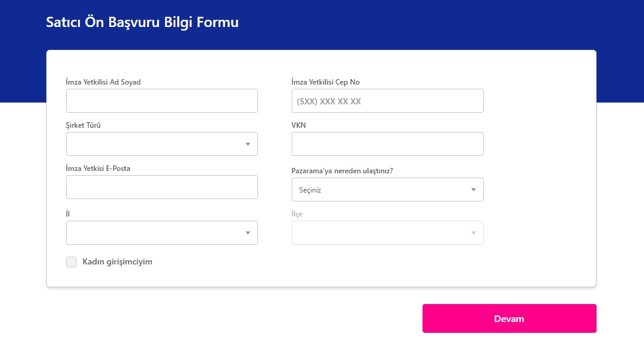644x358 pixels.
Task: Click the "İl" label text above the dropdown
Action: pos(68,214)
